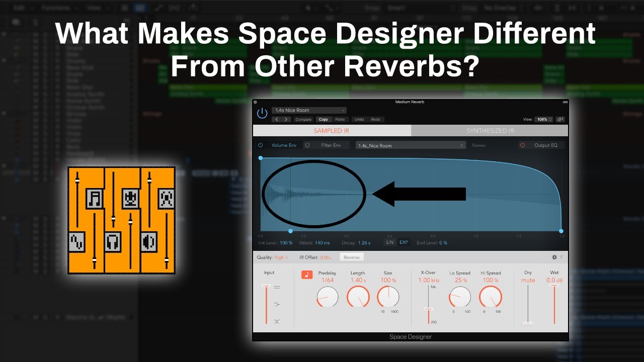Screen dimensions: 644x362
Task: Select EXP decay curve mode
Action: tap(404, 242)
